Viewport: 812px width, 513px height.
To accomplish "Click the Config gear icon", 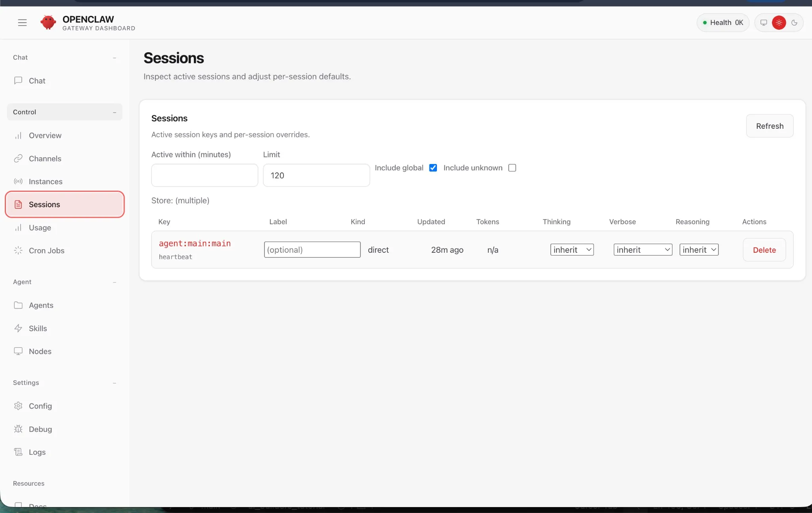I will tap(18, 406).
